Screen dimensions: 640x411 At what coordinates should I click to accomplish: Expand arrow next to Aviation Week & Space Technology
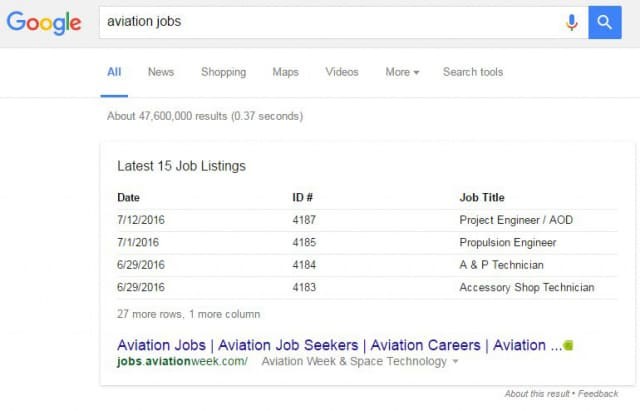click(456, 361)
